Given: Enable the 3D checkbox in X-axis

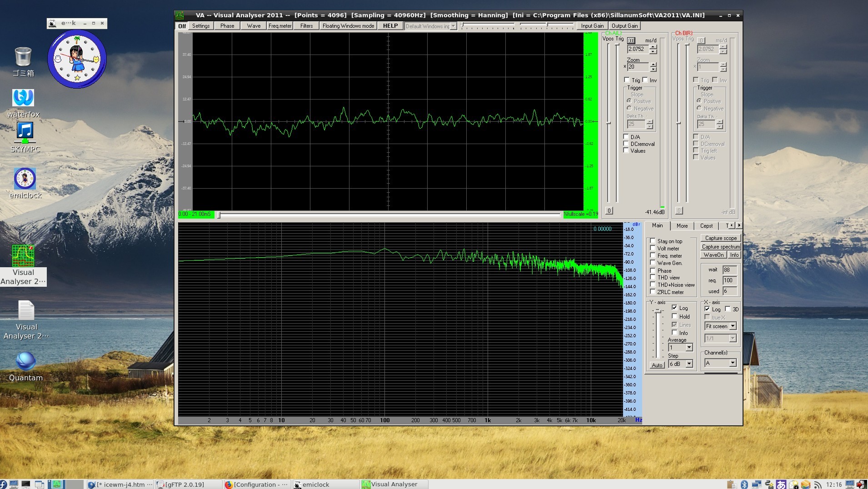Looking at the screenshot, I should tap(728, 309).
